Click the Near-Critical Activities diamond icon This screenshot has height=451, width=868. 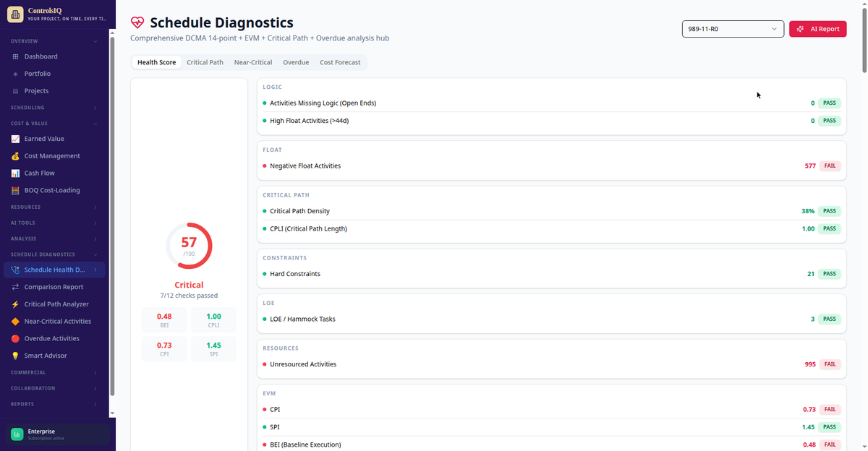(15, 322)
